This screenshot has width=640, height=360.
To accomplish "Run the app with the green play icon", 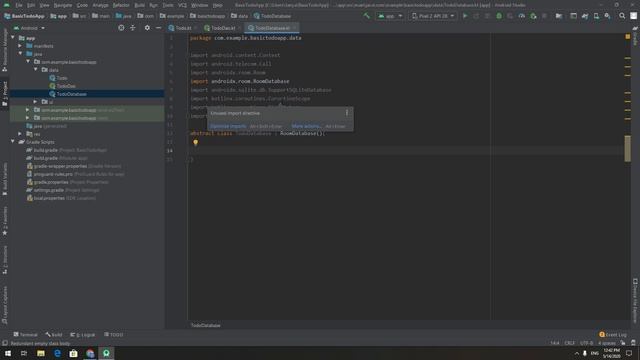I will point(465,16).
